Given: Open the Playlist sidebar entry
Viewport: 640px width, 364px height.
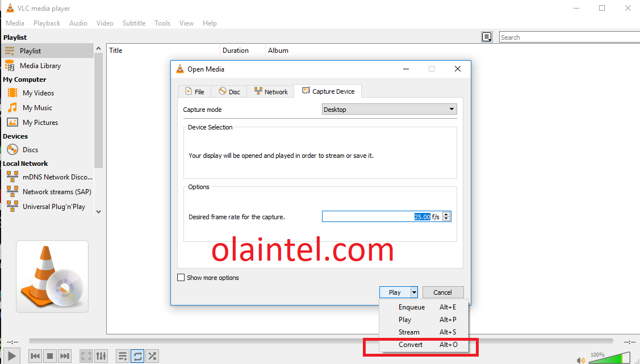Looking at the screenshot, I should (47, 51).
